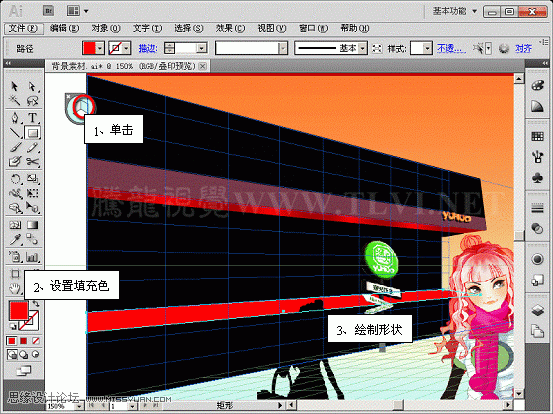This screenshot has height=414, width=553.
Task: Open zoom level 150% dropdown
Action: 79,406
